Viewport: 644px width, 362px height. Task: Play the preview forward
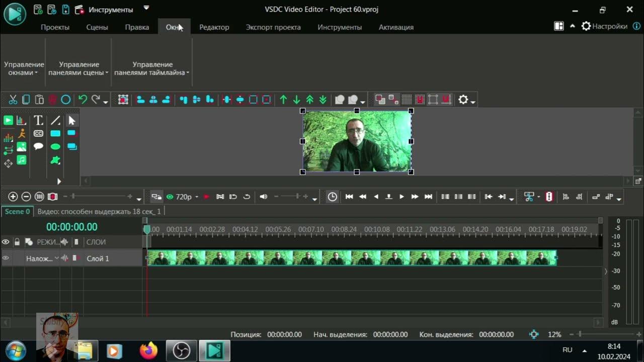tap(401, 197)
